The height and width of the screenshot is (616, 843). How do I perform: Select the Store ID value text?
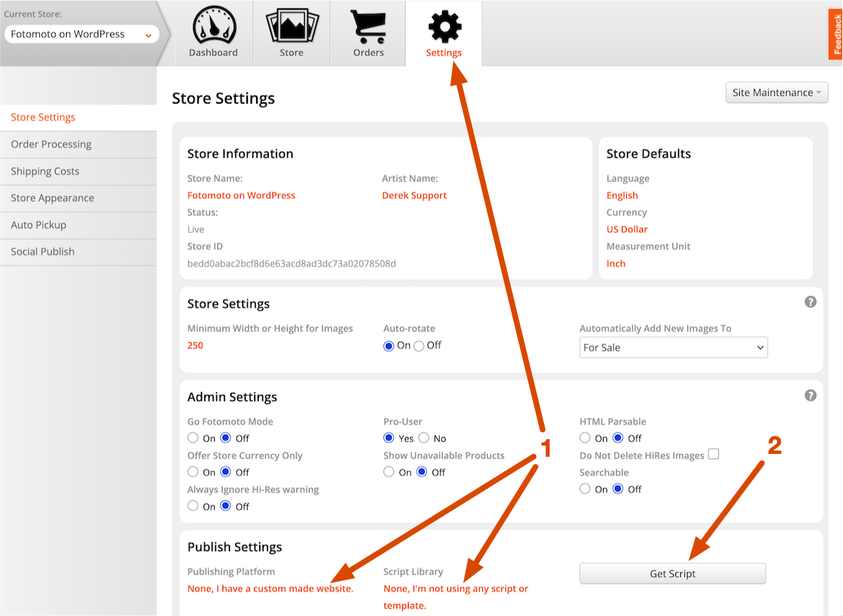[x=292, y=264]
